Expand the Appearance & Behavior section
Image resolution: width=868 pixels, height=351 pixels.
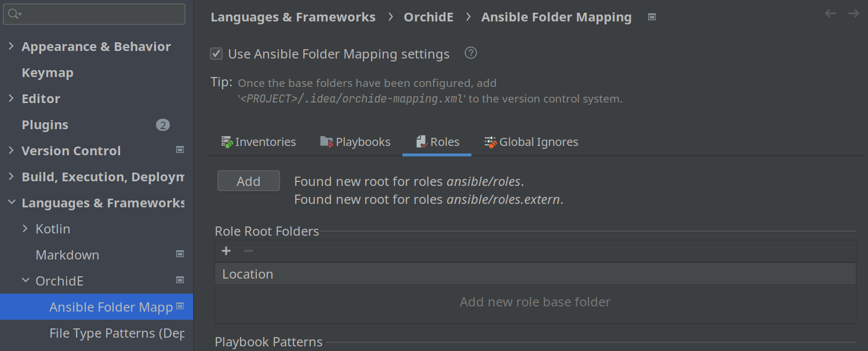[11, 46]
